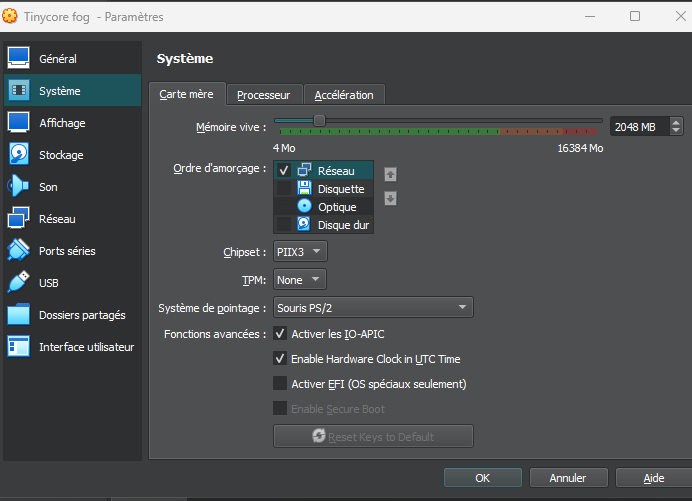Image resolution: width=692 pixels, height=501 pixels.
Task: Open the Interface utilisateur layout icon
Action: coord(19,347)
